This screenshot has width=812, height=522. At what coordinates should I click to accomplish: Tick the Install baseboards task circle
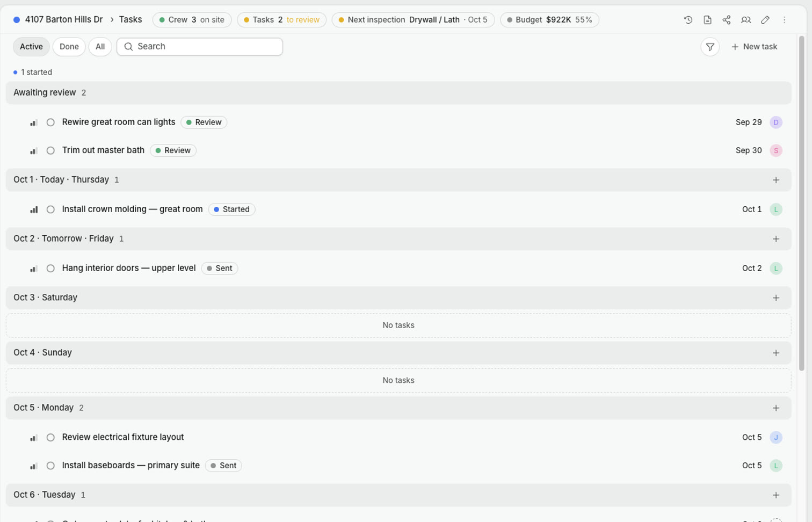click(x=50, y=466)
